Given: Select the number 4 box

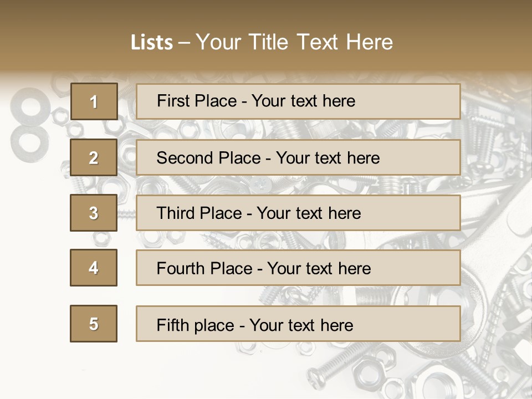Looking at the screenshot, I should tap(94, 268).
